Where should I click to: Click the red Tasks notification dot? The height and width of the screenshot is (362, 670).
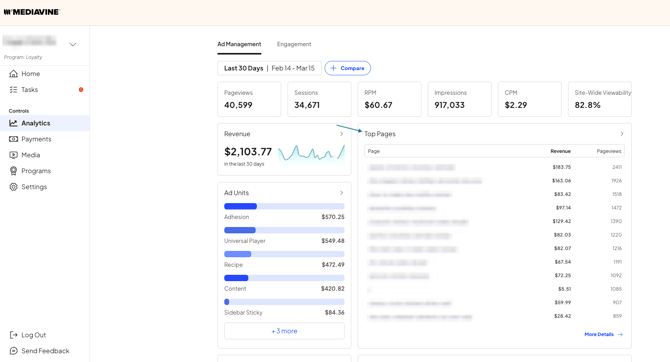(x=81, y=89)
